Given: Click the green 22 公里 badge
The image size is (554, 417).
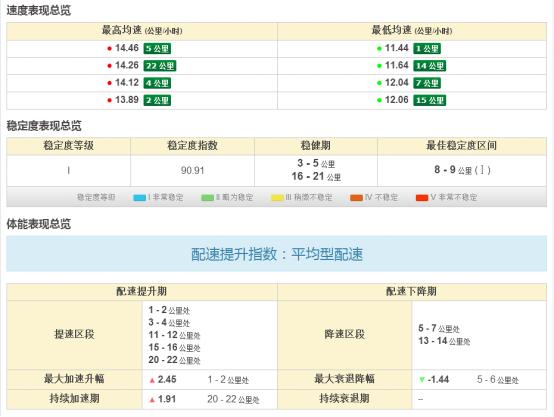Looking at the screenshot, I should [160, 66].
